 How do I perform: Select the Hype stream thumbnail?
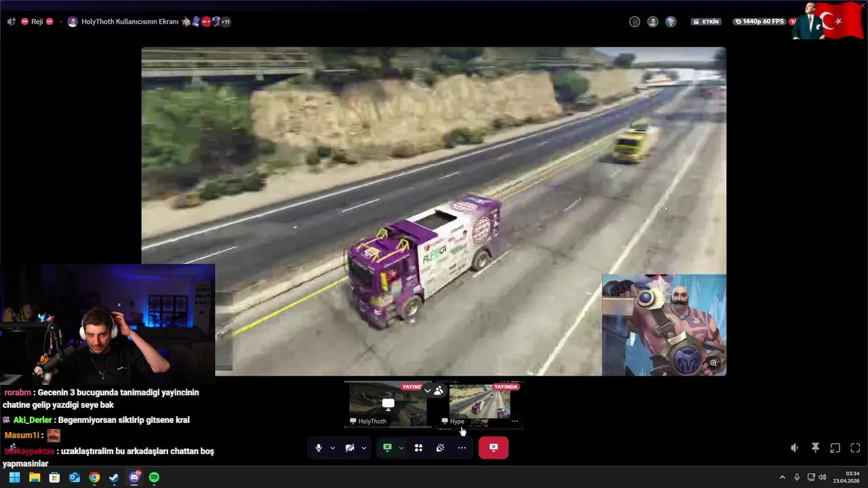click(480, 405)
